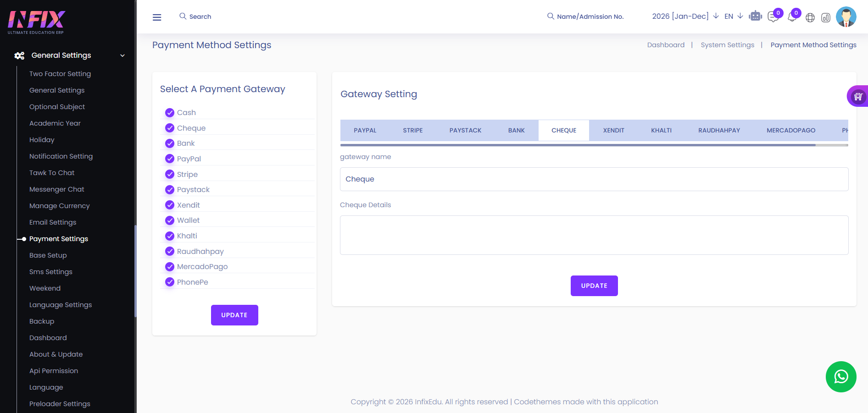Open the AI robot assistant icon
The height and width of the screenshot is (413, 868).
(755, 17)
